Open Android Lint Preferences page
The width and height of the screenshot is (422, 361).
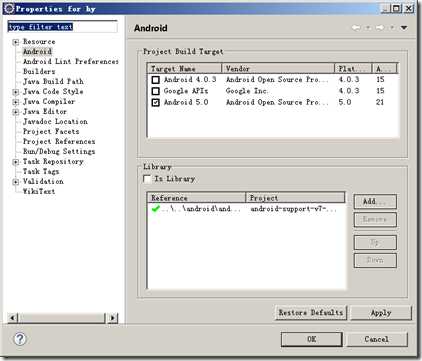click(x=71, y=62)
